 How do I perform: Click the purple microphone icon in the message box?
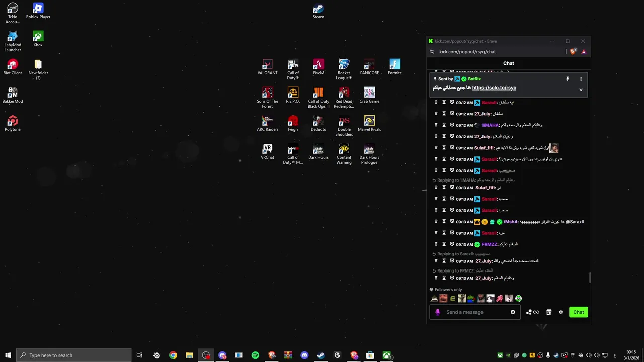437,312
